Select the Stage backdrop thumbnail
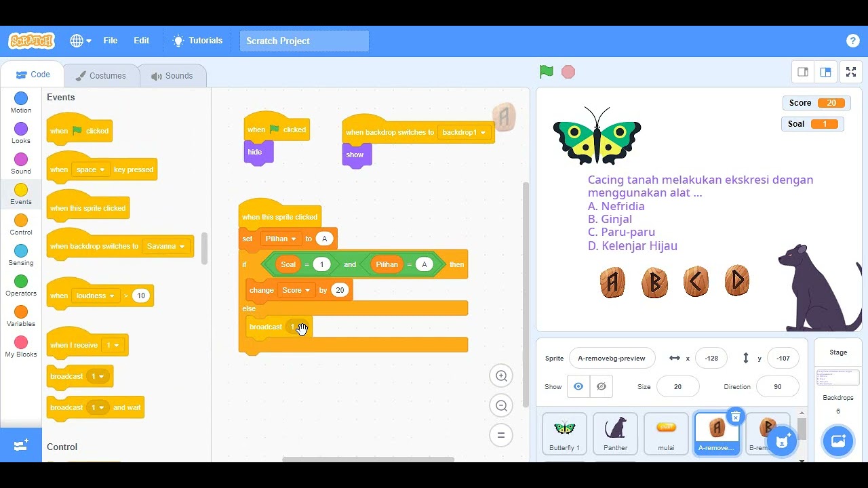This screenshot has height=488, width=868. point(838,377)
